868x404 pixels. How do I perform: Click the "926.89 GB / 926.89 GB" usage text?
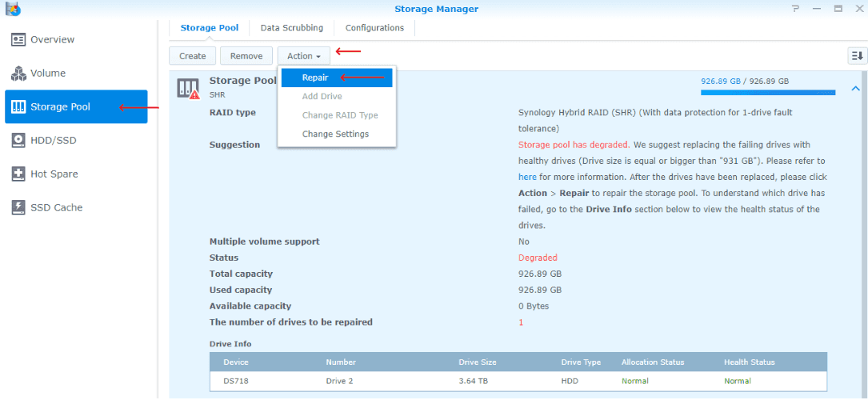click(745, 81)
